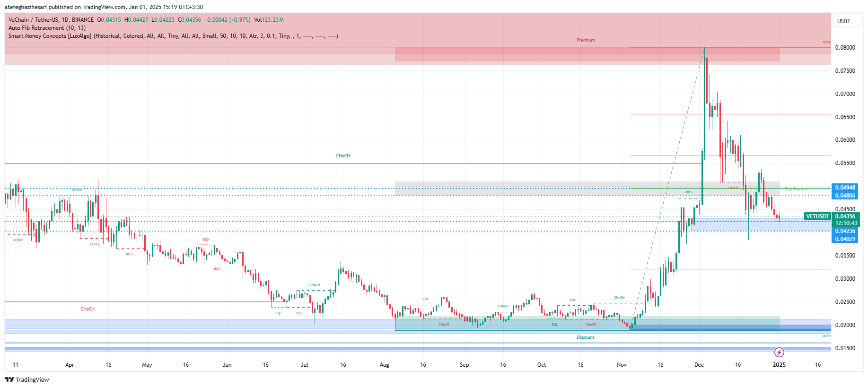
Task: Click the VETUSDT price tag label
Action: pyautogui.click(x=817, y=216)
